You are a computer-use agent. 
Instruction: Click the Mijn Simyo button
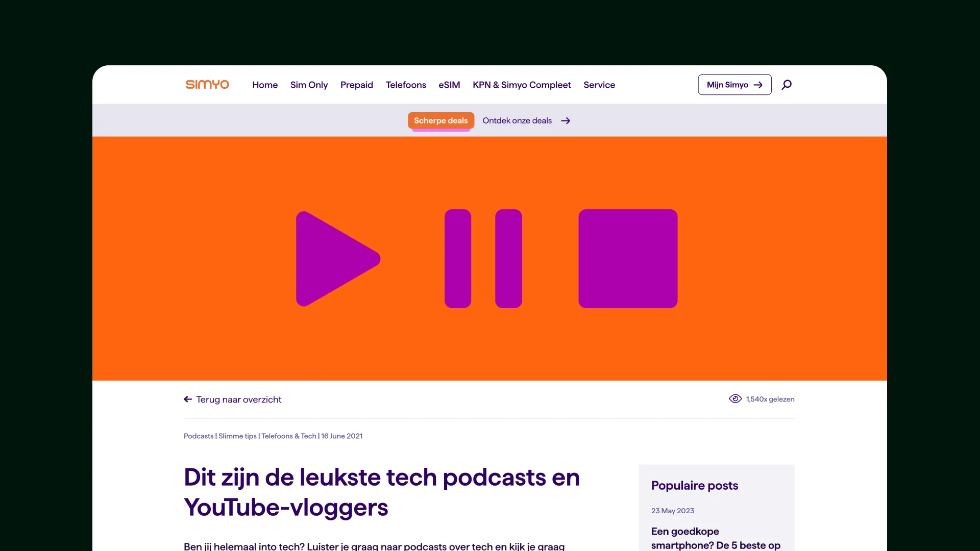(x=734, y=85)
